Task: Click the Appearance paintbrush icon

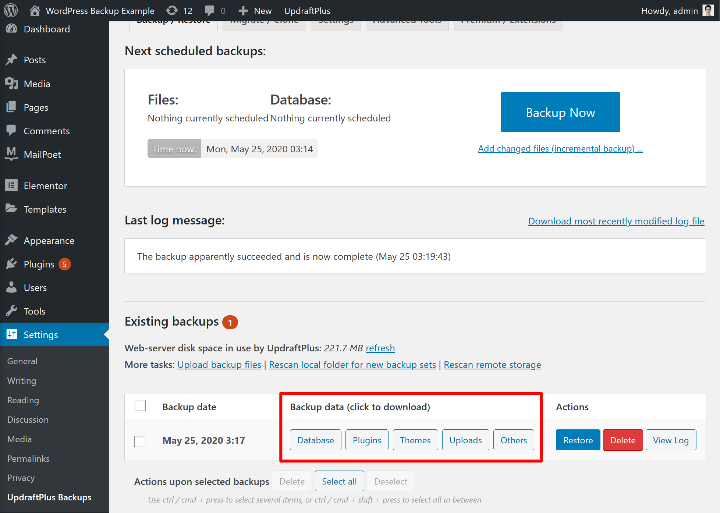Action: point(11,241)
